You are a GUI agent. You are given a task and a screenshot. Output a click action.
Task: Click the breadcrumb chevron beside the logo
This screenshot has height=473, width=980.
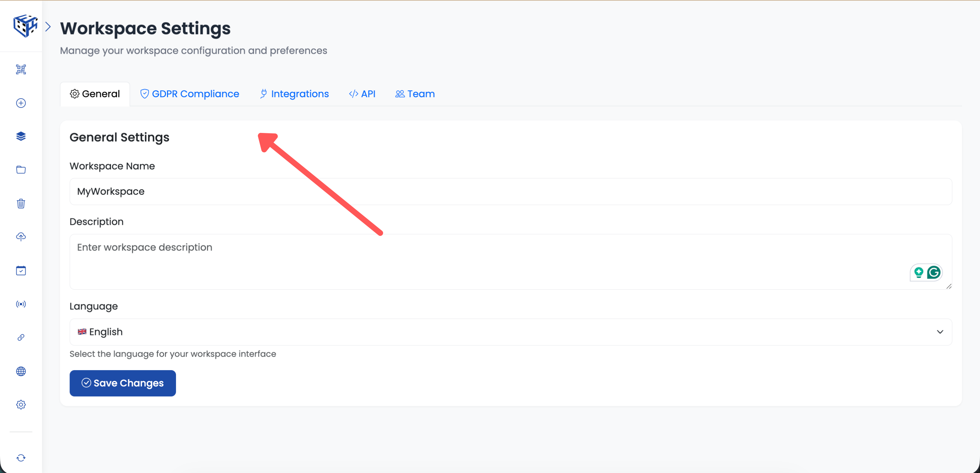pos(48,26)
